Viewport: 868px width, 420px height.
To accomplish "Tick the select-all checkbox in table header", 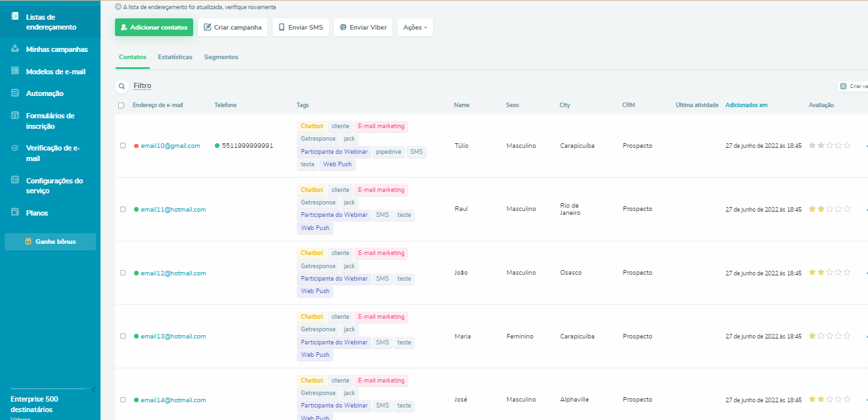I will [x=121, y=105].
